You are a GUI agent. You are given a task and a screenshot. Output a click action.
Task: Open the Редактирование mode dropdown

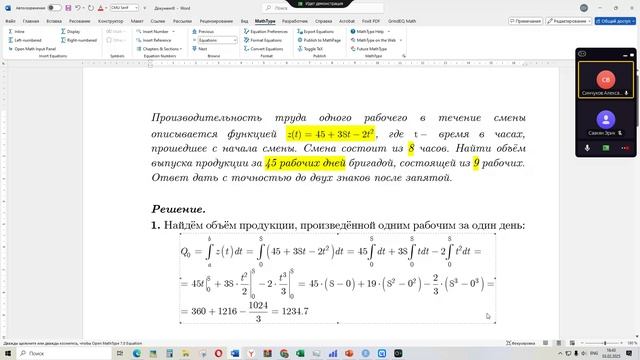(569, 21)
